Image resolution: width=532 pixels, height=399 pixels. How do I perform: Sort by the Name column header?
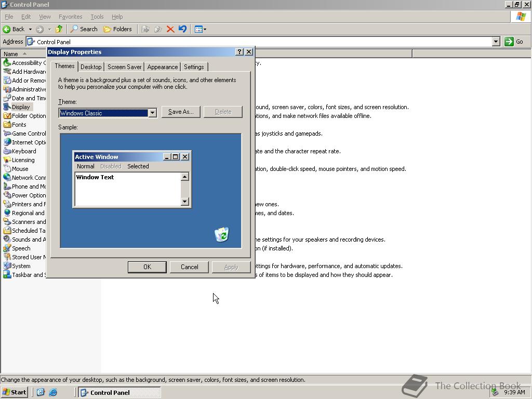tap(24, 54)
